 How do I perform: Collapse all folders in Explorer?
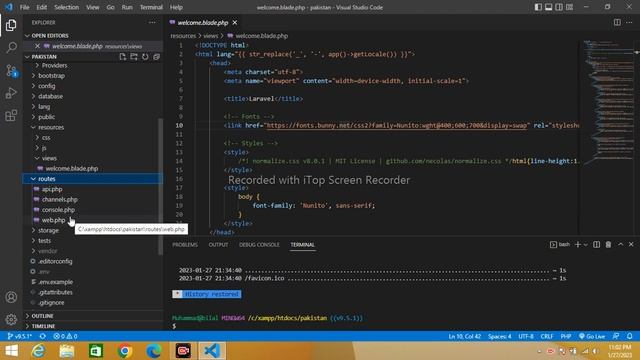156,57
